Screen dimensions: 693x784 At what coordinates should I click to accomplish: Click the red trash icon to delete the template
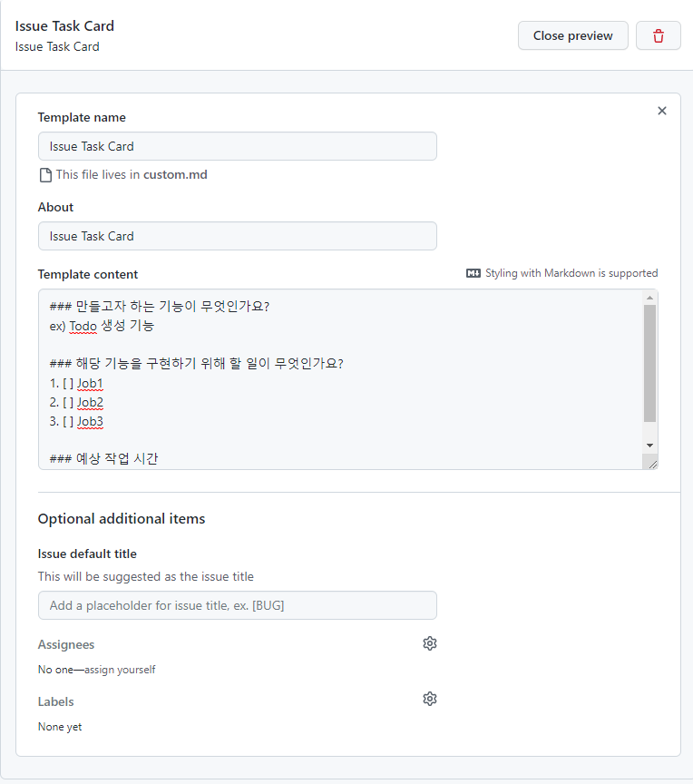[659, 35]
